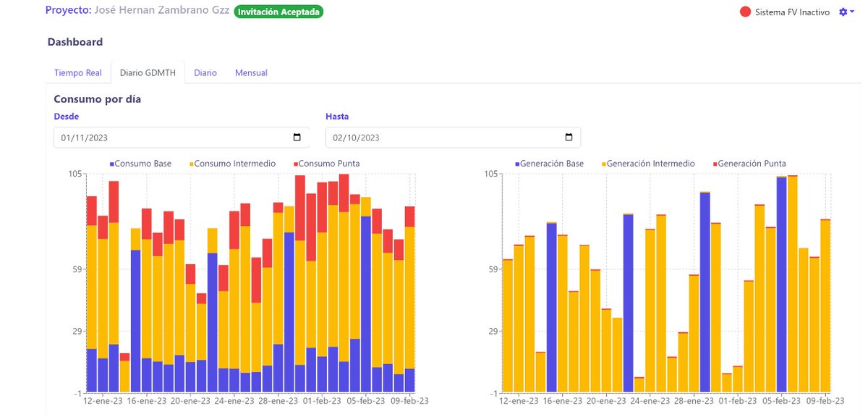Click the blue Consumo Base color swatch
This screenshot has height=417, width=868.
111,164
